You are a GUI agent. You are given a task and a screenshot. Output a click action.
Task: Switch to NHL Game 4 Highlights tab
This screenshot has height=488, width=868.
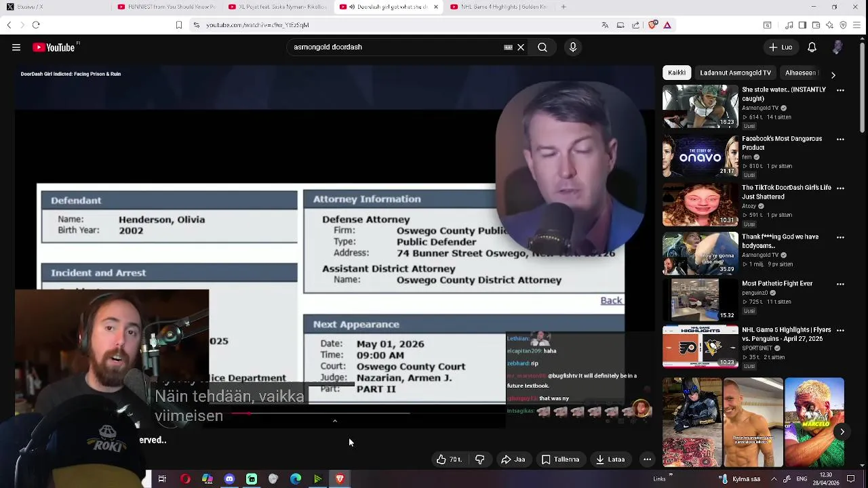tap(500, 7)
